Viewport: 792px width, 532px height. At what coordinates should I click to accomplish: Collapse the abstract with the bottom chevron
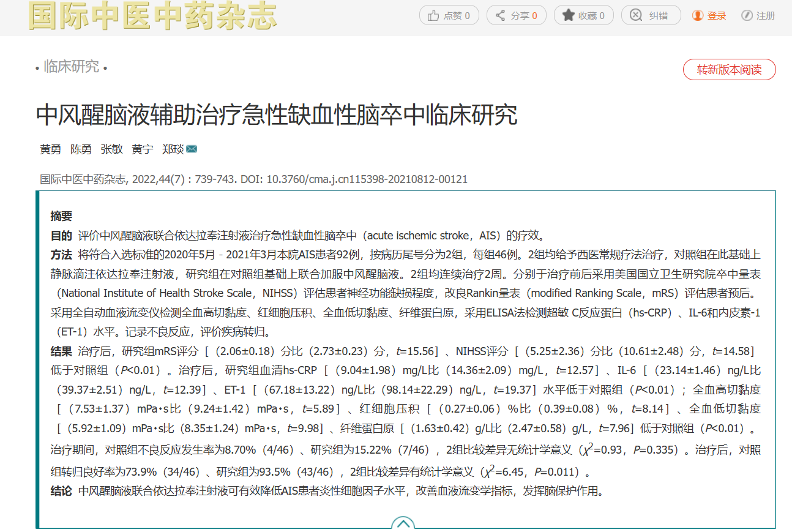[x=403, y=523]
